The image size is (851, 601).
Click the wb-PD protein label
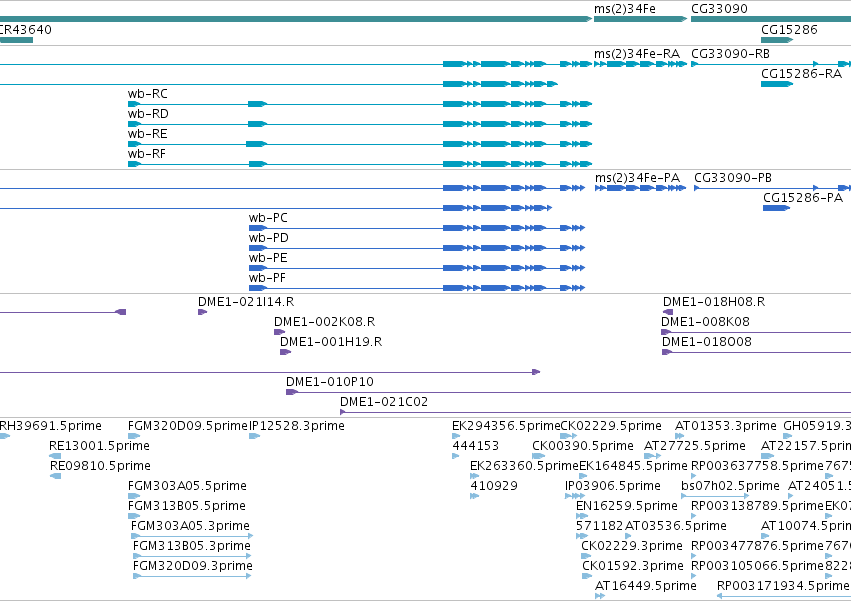click(269, 238)
